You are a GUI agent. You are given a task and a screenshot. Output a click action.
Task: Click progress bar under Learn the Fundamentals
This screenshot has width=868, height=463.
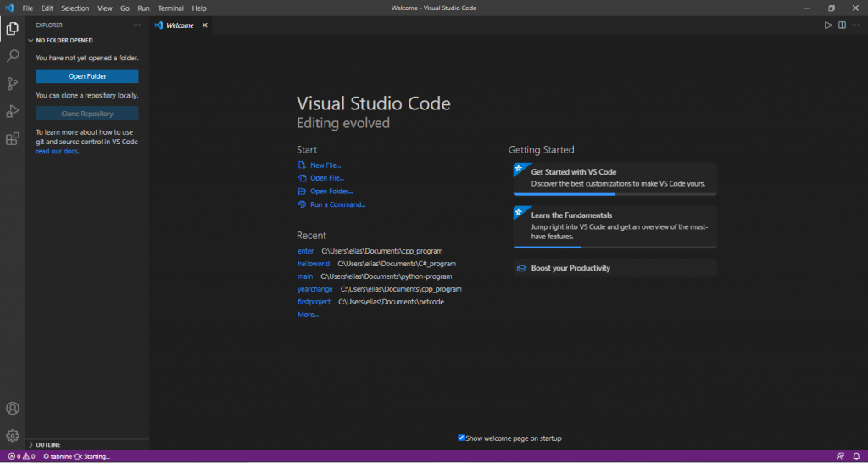point(615,247)
